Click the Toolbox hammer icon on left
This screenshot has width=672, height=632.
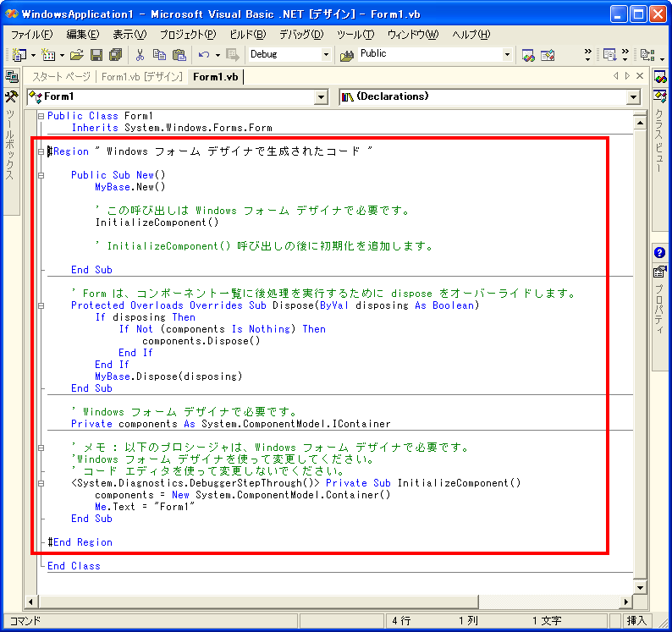pos(12,96)
